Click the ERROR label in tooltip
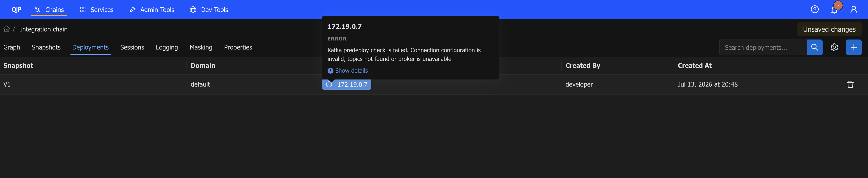Image resolution: width=868 pixels, height=178 pixels. (x=337, y=39)
